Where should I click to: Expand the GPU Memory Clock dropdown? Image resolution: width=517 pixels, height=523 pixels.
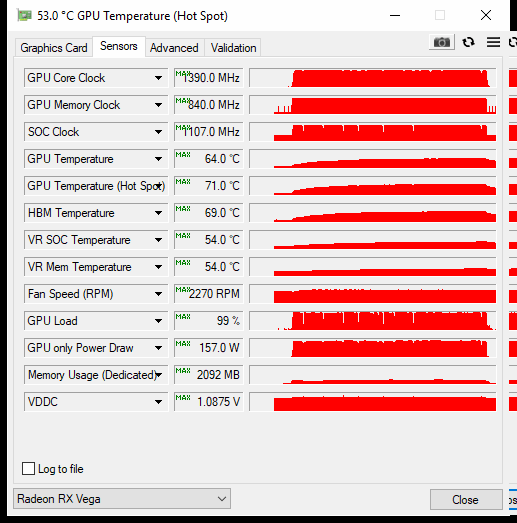click(158, 105)
